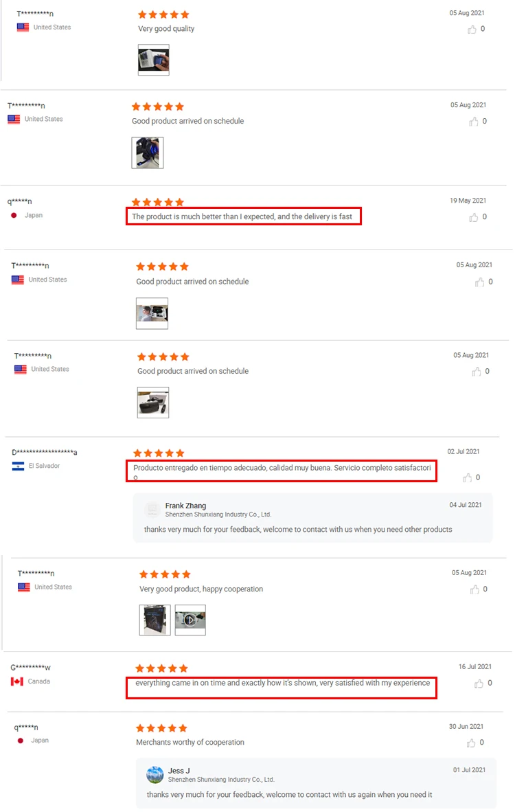Image resolution: width=515 pixels, height=812 pixels.
Task: Like the "Very good quality" review
Action: [x=472, y=30]
